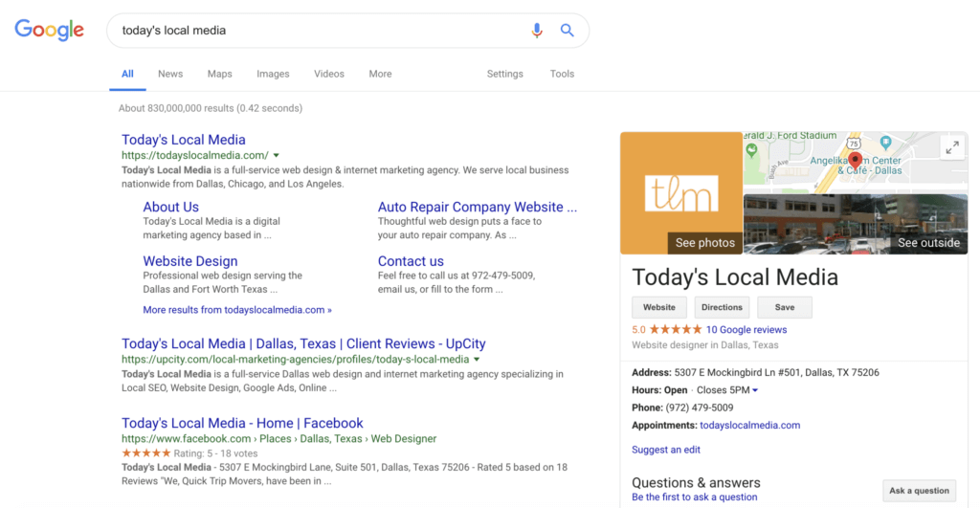
Task: Switch to the Images tab
Action: 273,74
